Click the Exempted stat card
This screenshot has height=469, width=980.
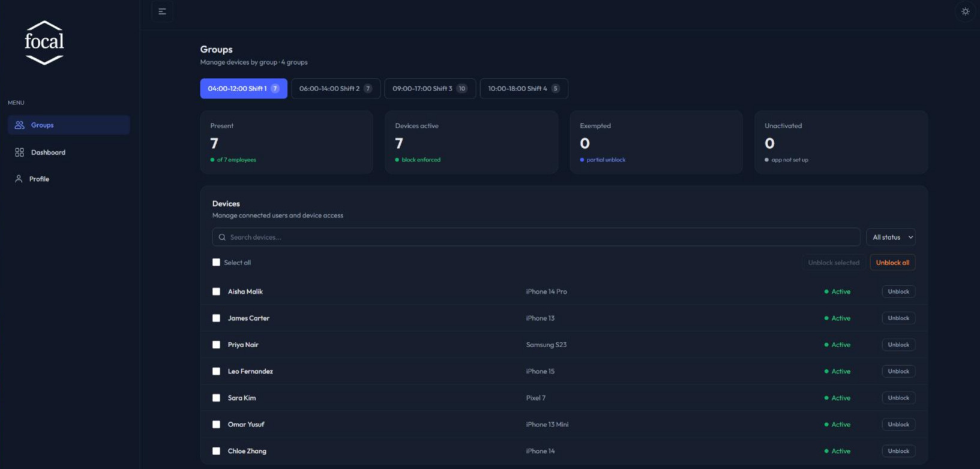[657, 142]
